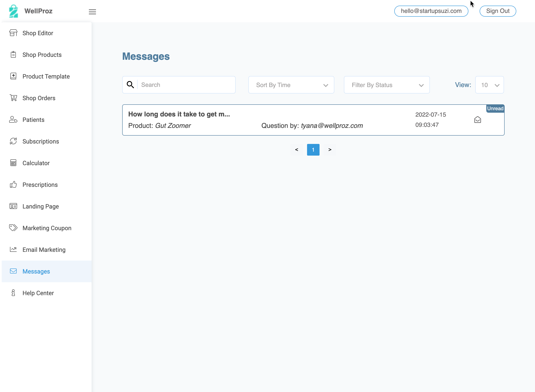The height and width of the screenshot is (392, 535).
Task: Click the Shop Orders cart icon
Action: tap(13, 98)
